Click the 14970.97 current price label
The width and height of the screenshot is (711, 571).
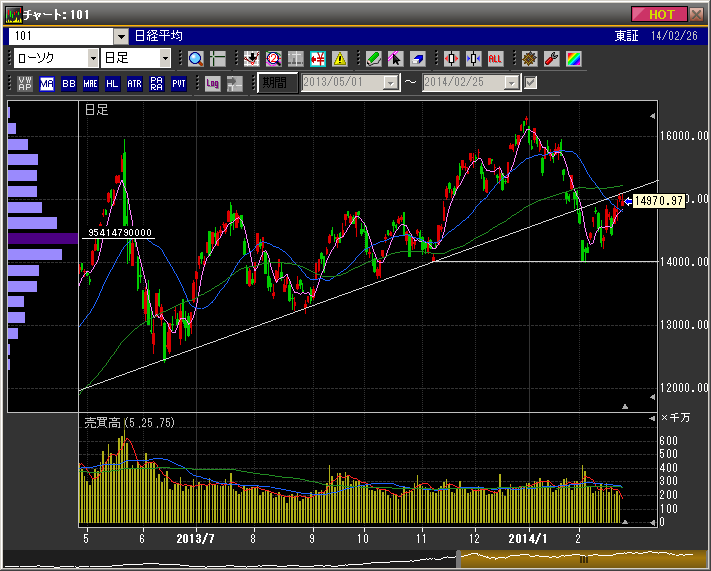pyautogui.click(x=657, y=201)
